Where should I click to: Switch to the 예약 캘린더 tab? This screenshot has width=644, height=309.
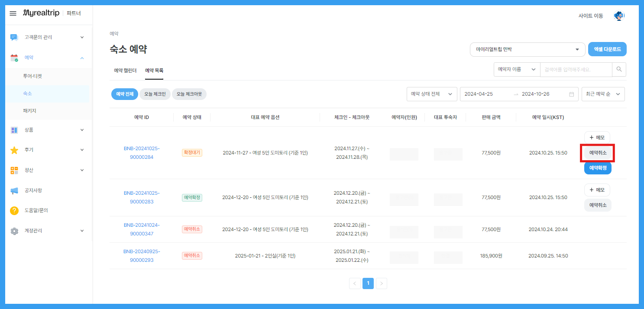click(126, 71)
